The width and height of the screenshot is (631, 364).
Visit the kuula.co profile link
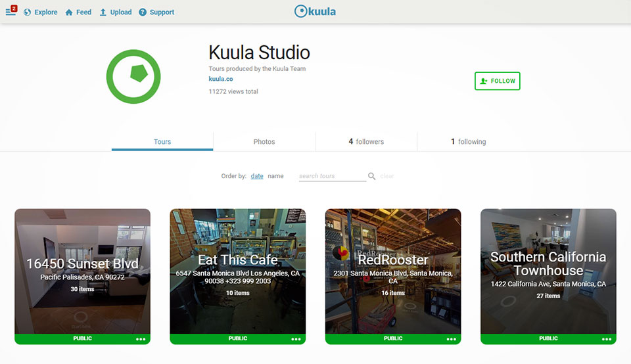point(221,79)
